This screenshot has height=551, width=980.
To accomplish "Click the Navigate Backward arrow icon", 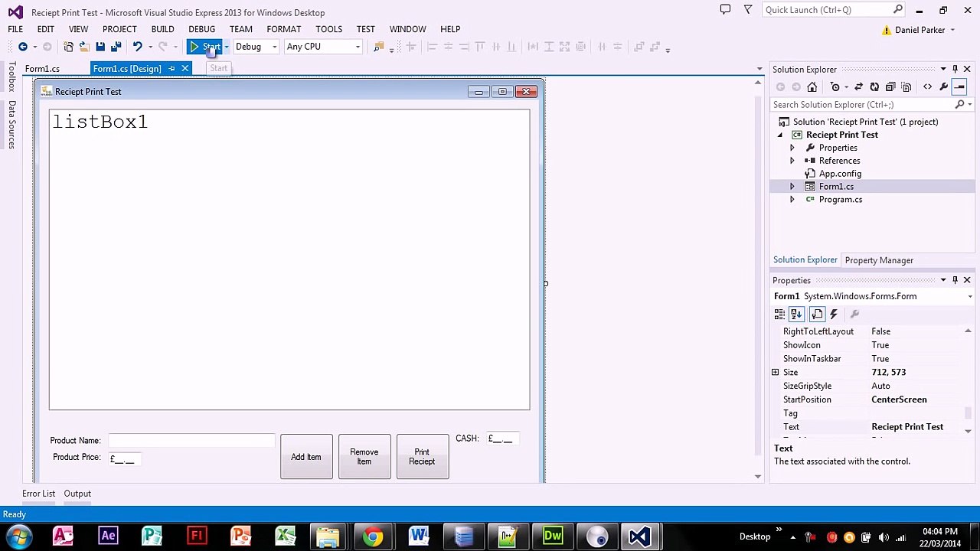I will point(23,47).
